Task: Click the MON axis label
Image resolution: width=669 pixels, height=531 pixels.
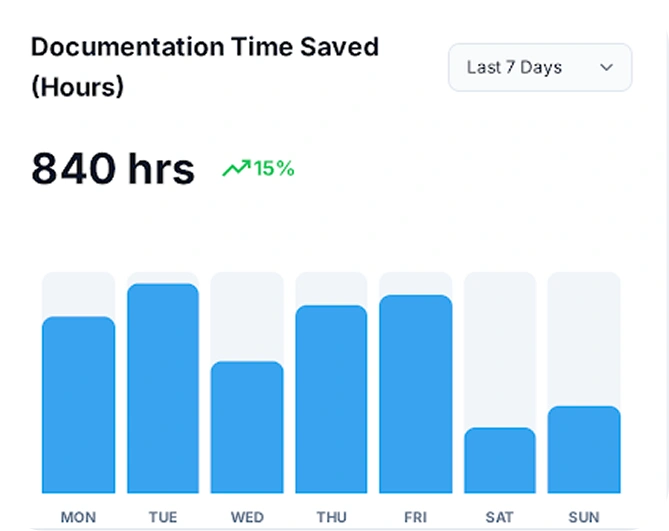Action: point(78,517)
